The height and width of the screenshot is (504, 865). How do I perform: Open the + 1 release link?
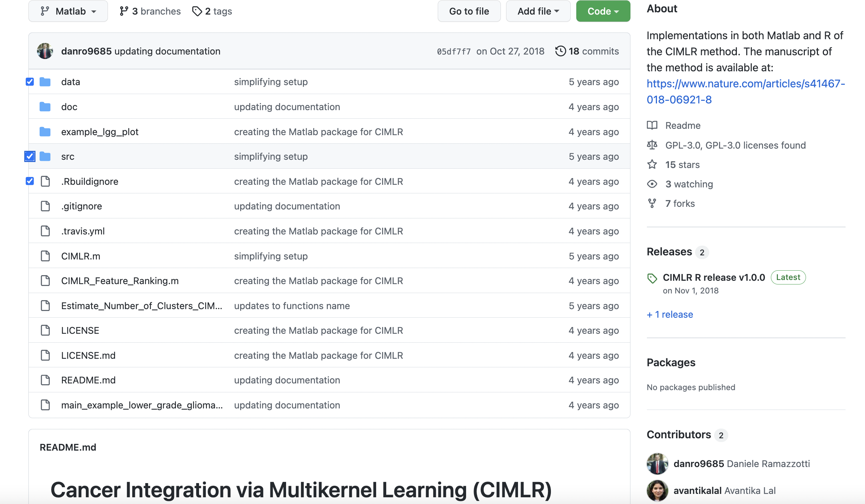tap(670, 314)
